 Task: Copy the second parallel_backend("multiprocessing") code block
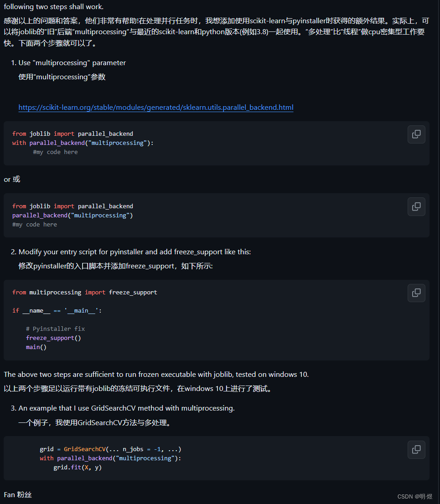416,207
